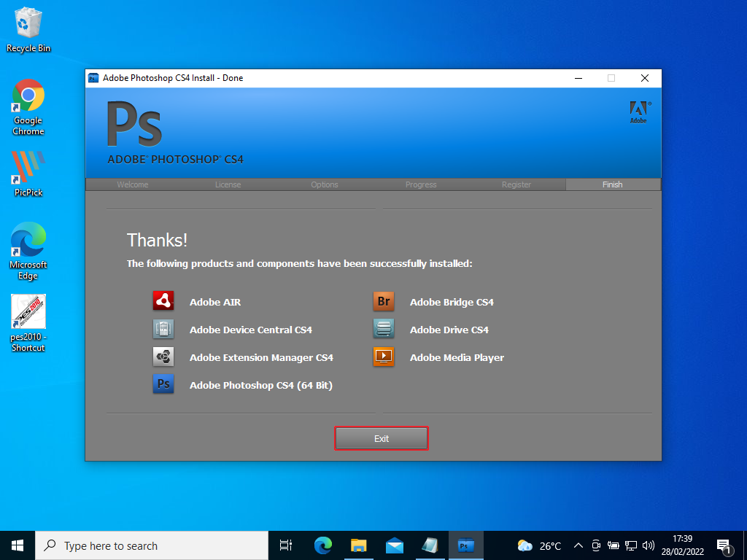
Task: Click the Adobe Photoshop CS4 (64 Bit) icon
Action: (x=163, y=384)
